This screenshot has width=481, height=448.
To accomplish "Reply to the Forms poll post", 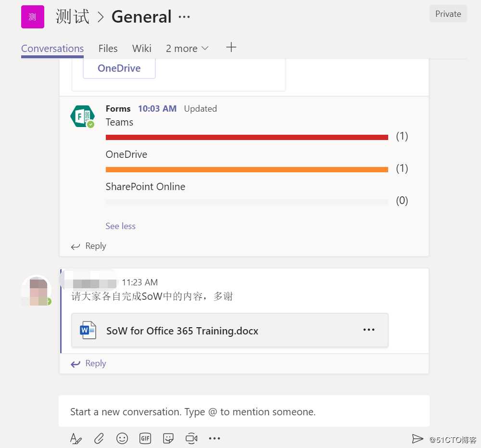I will coord(96,246).
